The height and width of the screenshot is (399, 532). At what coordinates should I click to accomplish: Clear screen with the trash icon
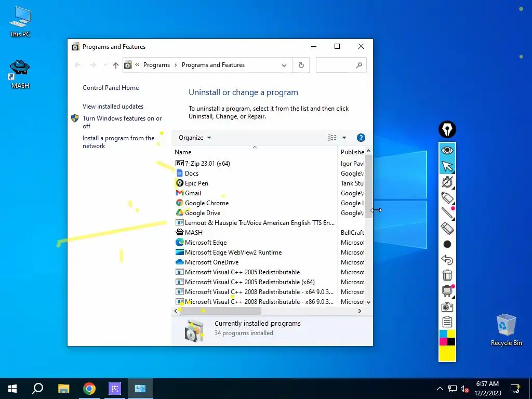[447, 275]
